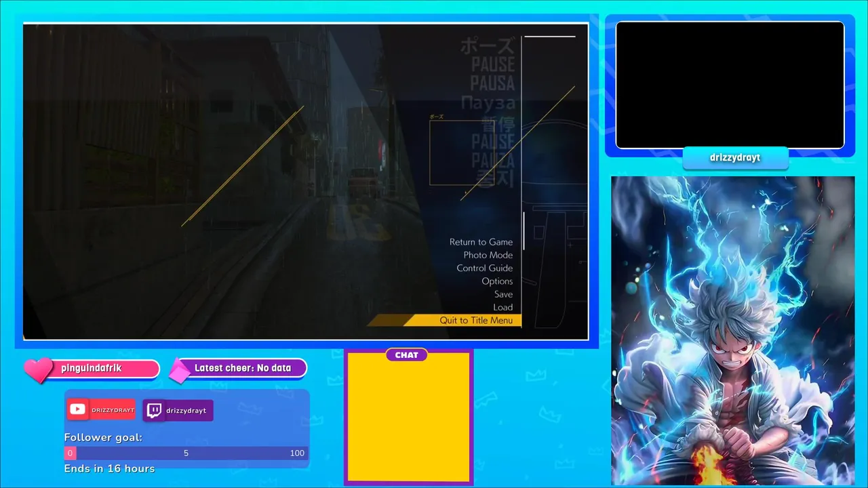Click the drizzydrayt webcam name tag
The height and width of the screenshot is (488, 868).
coord(735,158)
